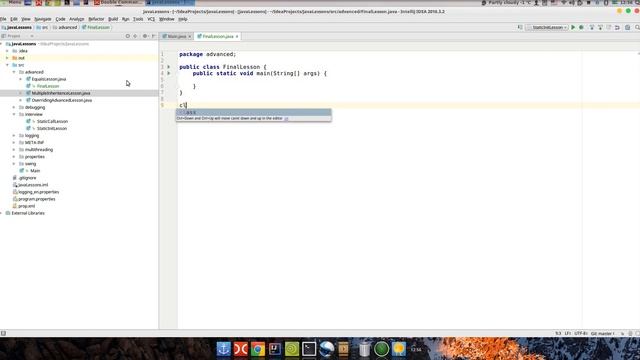Open Terminal from the dock
The height and width of the screenshot is (360, 640).
309,349
